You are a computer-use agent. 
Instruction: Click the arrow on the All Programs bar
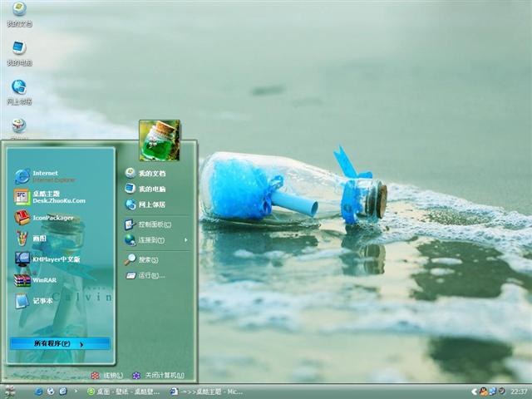pyautogui.click(x=81, y=344)
